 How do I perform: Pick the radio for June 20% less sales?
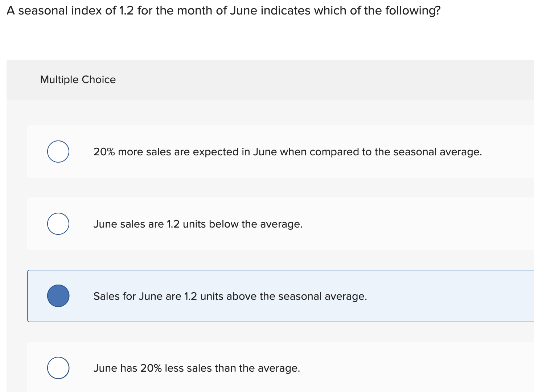(58, 368)
